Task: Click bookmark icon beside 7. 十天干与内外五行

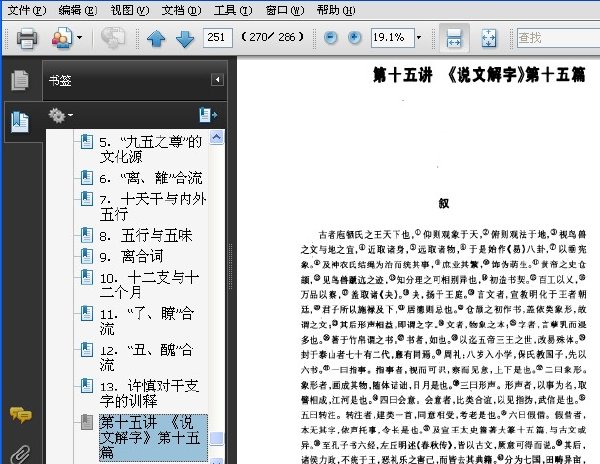Action: [x=86, y=199]
